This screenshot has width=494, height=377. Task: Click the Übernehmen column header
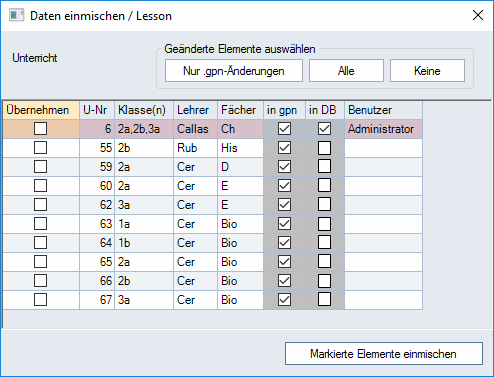tap(41, 110)
